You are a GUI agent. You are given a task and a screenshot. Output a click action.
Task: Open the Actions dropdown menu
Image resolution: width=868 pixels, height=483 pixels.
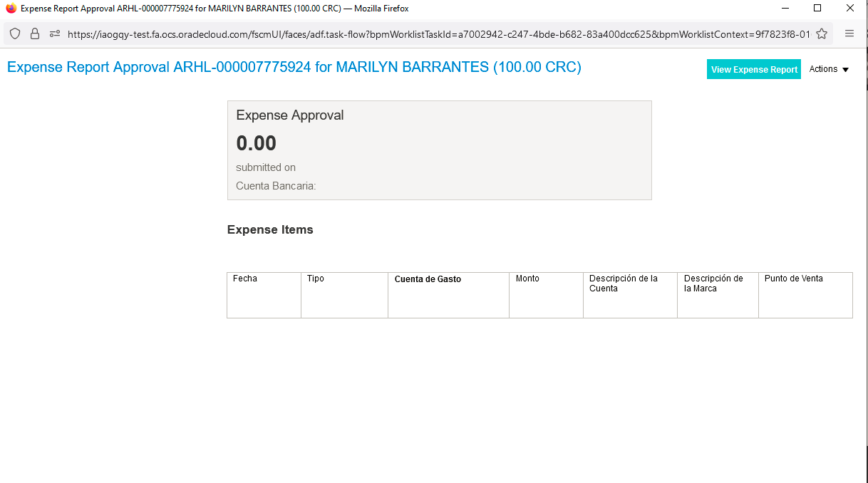[x=829, y=69]
